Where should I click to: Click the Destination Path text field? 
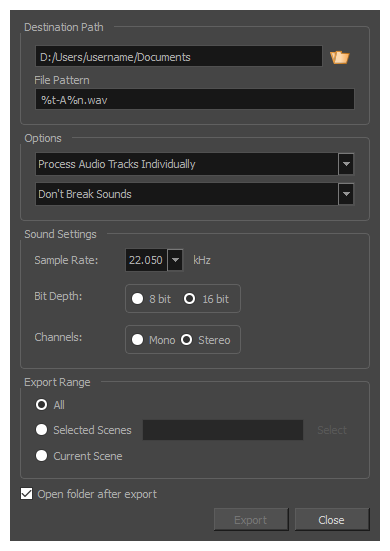[x=178, y=56]
